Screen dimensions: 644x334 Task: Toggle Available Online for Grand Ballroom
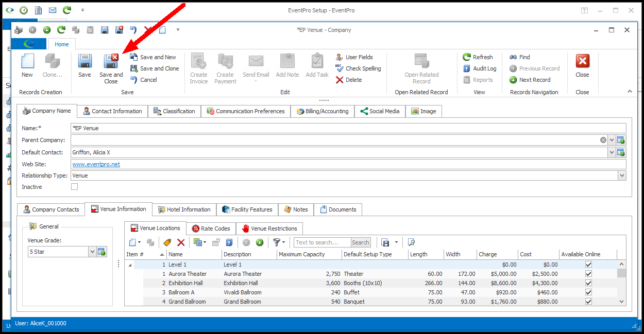(x=588, y=302)
